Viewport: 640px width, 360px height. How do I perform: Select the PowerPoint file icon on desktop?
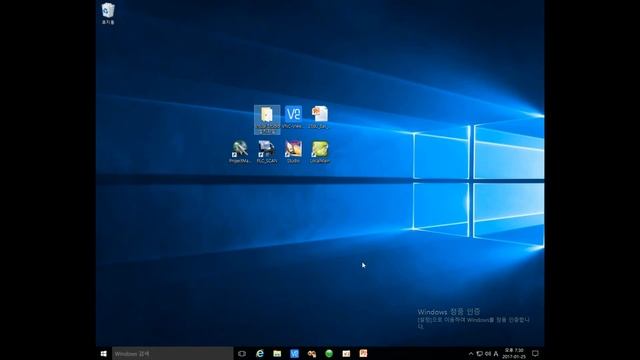tap(319, 117)
